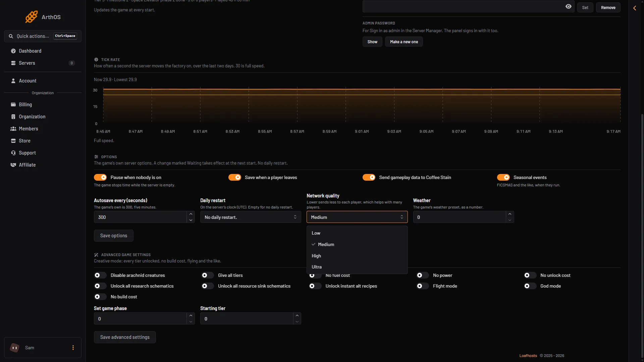Select Low network quality option

coord(357,233)
